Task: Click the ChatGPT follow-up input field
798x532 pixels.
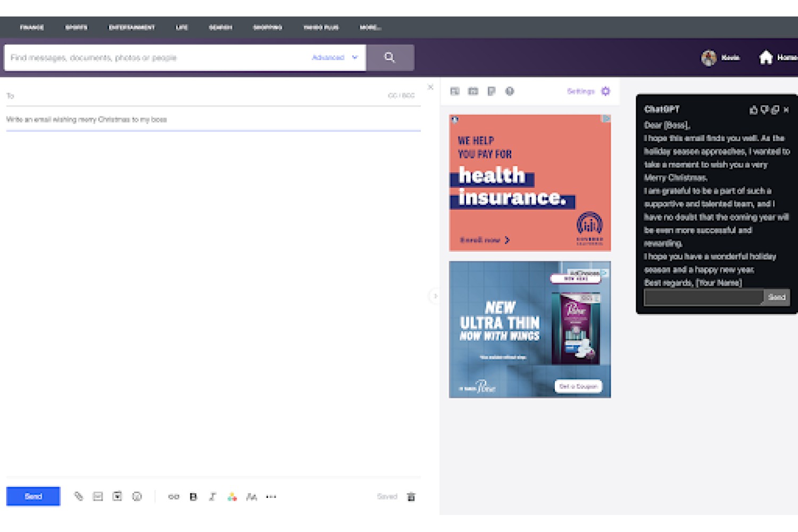Action: click(704, 297)
